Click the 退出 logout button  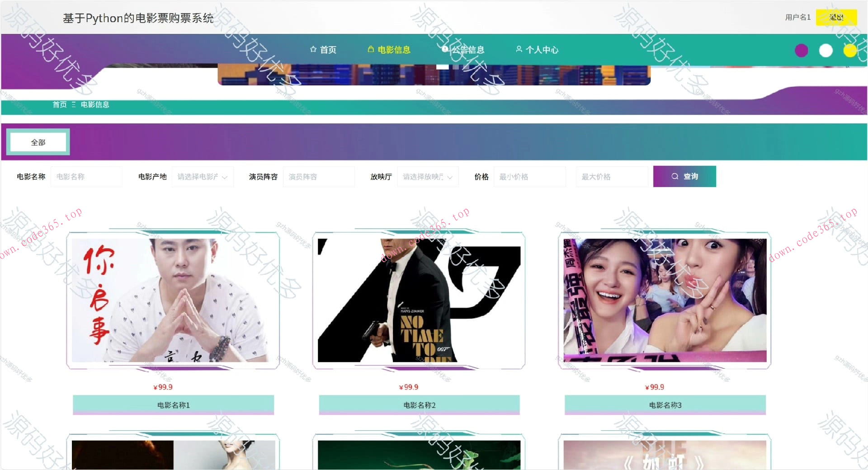[x=836, y=17]
